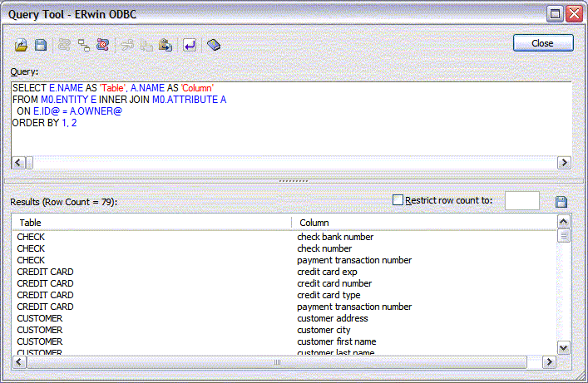588x383 pixels.
Task: Click left arrow of query horizontal scrollbar
Action: [17, 163]
